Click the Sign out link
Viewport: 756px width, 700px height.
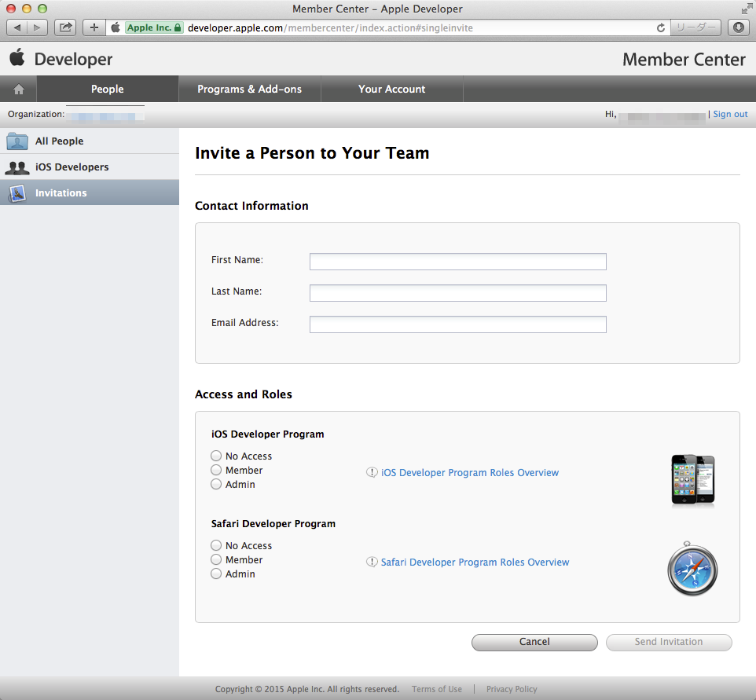pos(730,114)
